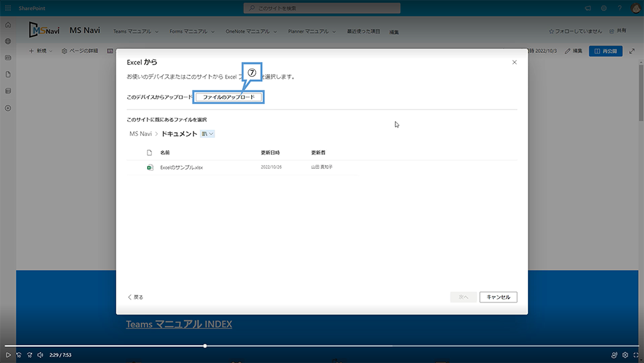Open the news icon in left rail

pos(8,58)
